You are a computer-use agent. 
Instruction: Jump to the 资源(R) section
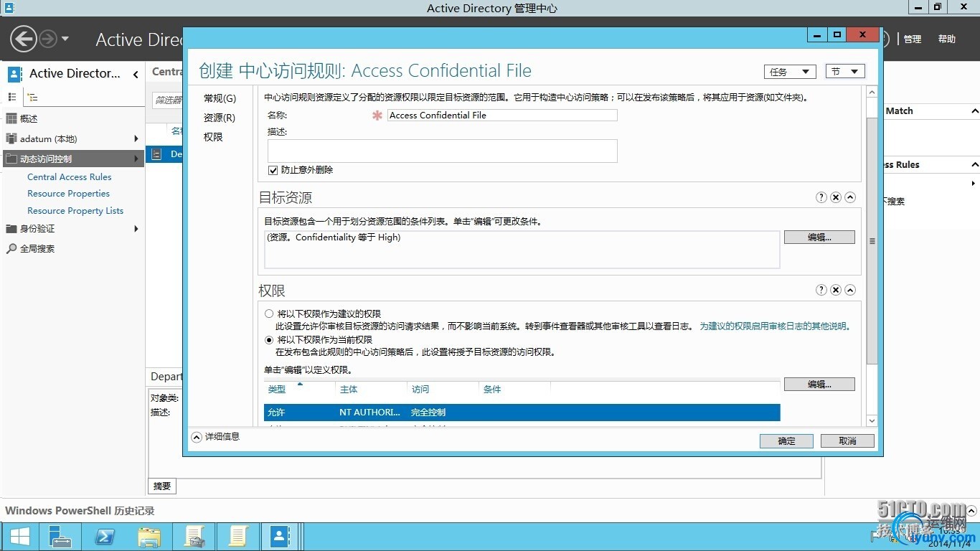tap(220, 118)
